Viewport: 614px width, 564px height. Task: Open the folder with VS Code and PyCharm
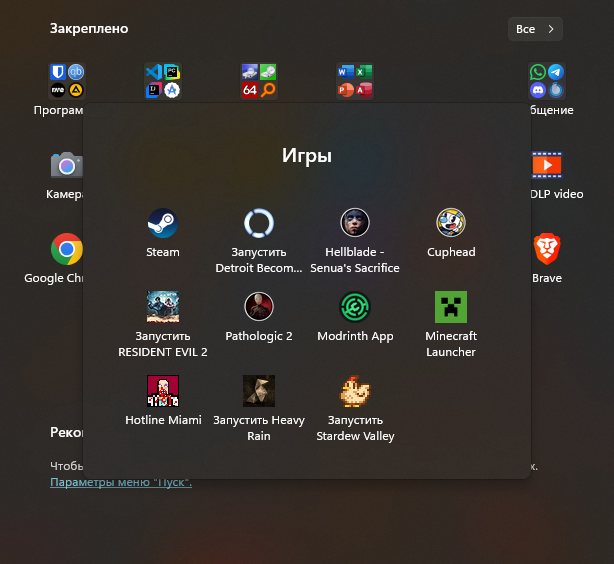point(163,81)
